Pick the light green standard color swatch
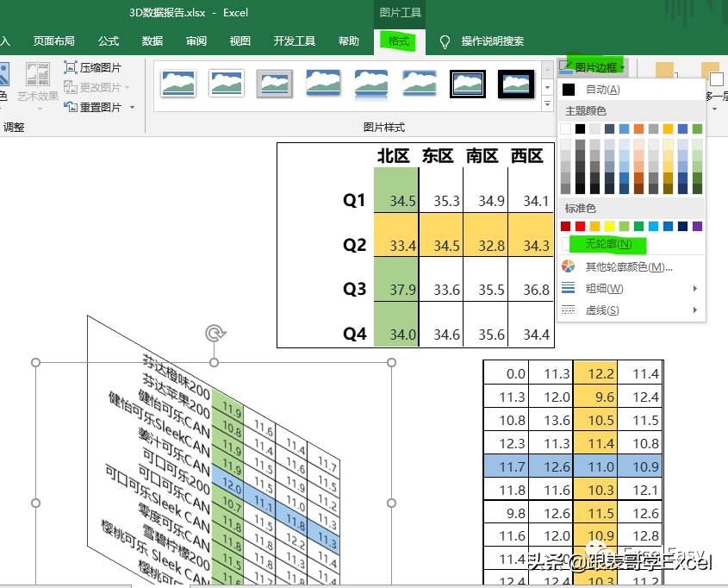This screenshot has width=728, height=588. point(624,226)
